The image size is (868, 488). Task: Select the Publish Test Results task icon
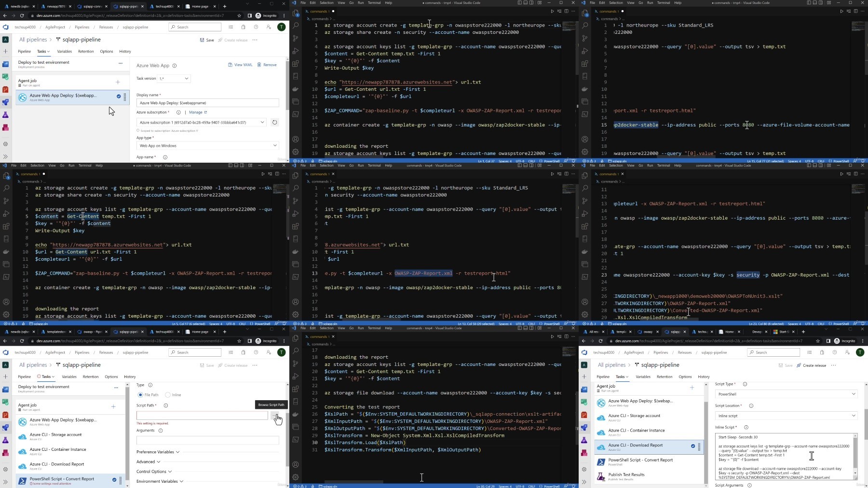pos(601,476)
